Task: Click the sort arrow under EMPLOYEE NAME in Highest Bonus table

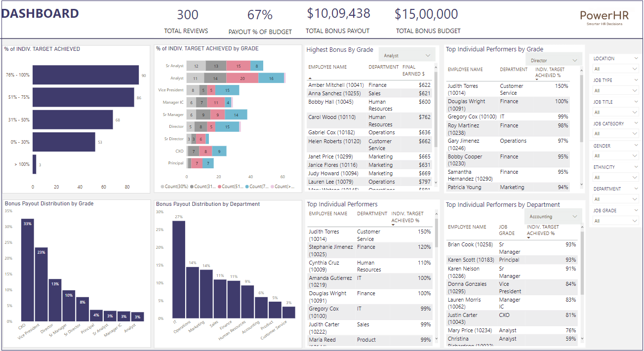Action: [x=310, y=78]
